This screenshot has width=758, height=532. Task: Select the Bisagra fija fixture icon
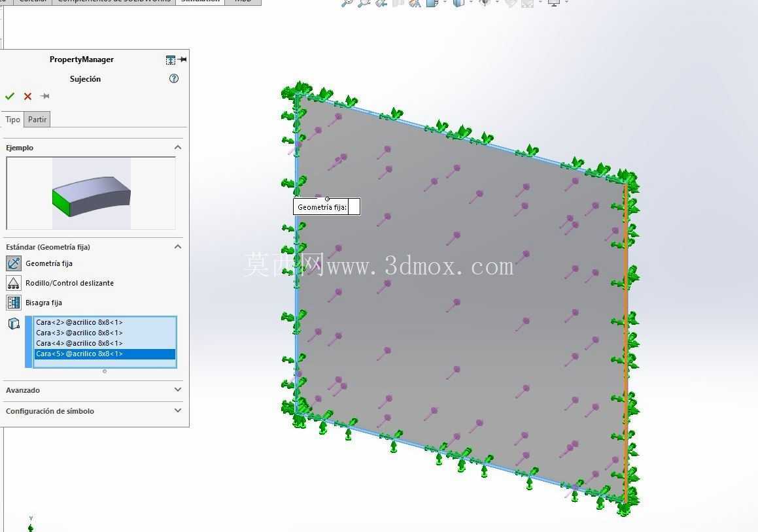pos(14,303)
